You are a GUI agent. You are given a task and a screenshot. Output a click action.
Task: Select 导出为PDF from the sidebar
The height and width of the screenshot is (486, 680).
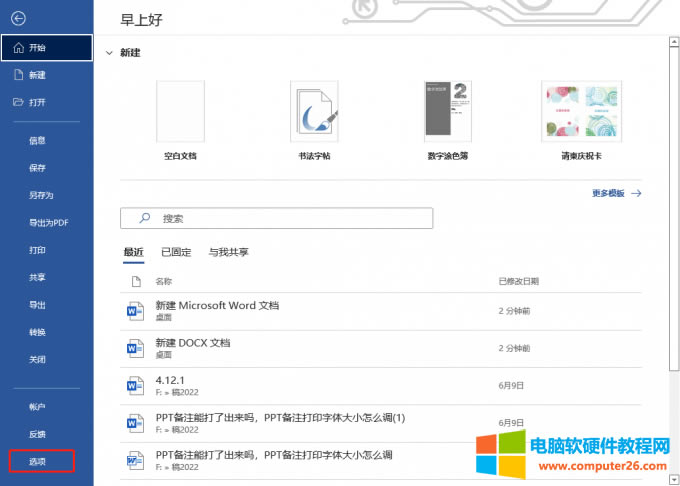tap(48, 223)
